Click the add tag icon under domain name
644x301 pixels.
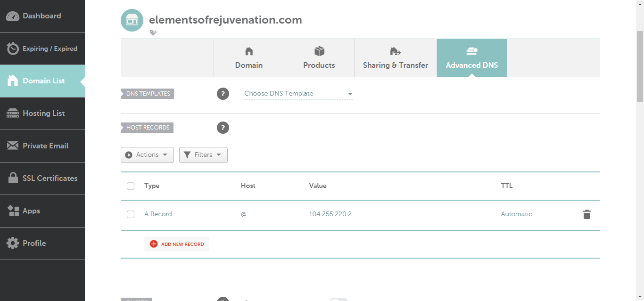pos(153,33)
